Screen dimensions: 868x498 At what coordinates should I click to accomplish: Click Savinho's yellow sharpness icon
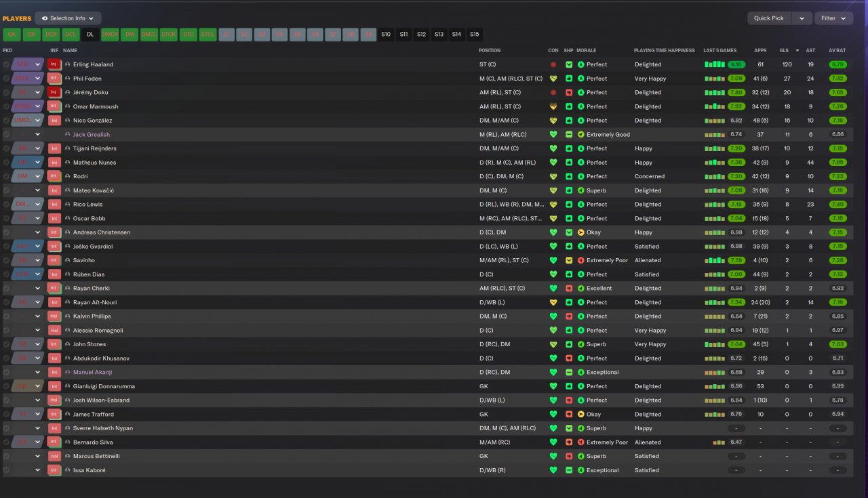point(569,260)
